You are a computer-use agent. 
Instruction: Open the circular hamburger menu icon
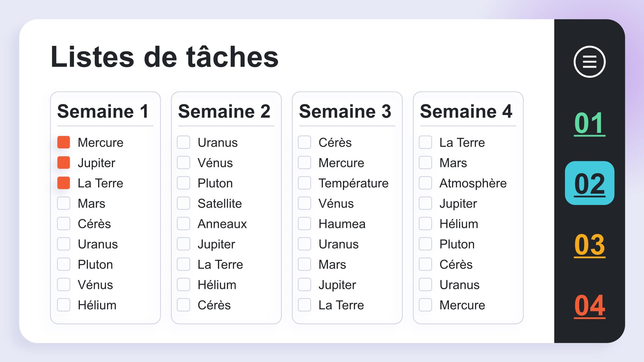(589, 62)
